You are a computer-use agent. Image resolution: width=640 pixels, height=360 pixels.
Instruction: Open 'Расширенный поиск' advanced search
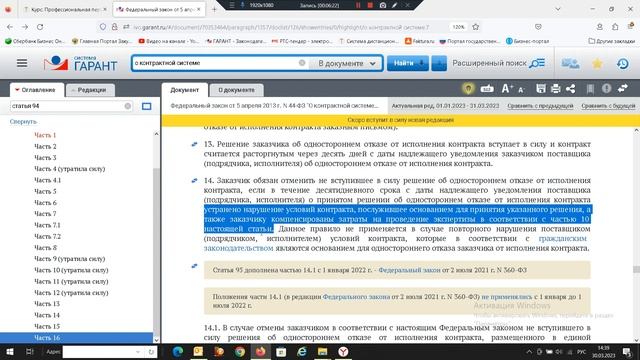[x=498, y=63]
